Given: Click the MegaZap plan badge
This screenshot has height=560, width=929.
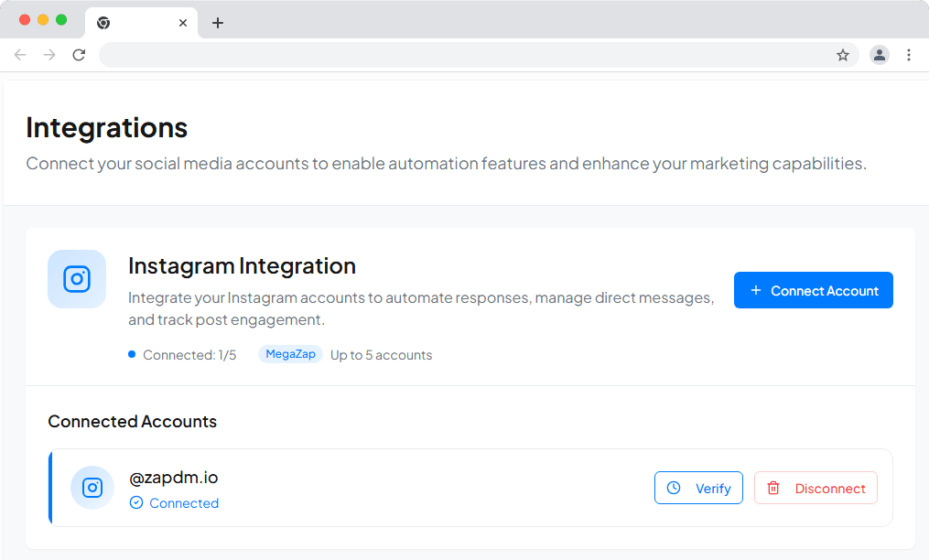Looking at the screenshot, I should point(290,354).
